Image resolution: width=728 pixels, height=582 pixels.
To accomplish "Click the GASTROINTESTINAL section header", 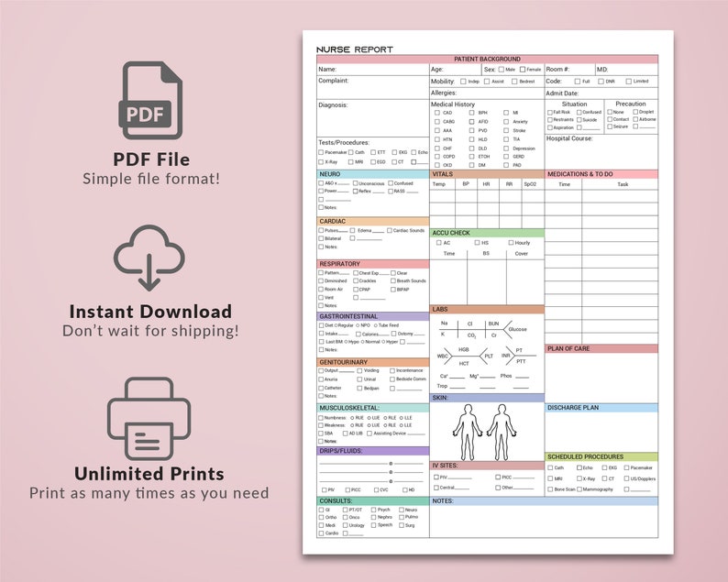I will pos(373,316).
